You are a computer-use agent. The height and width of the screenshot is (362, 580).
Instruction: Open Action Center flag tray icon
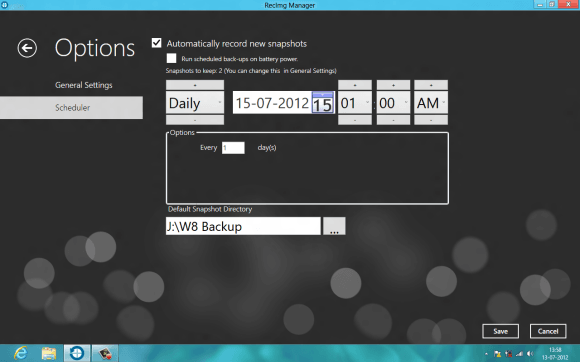498,354
